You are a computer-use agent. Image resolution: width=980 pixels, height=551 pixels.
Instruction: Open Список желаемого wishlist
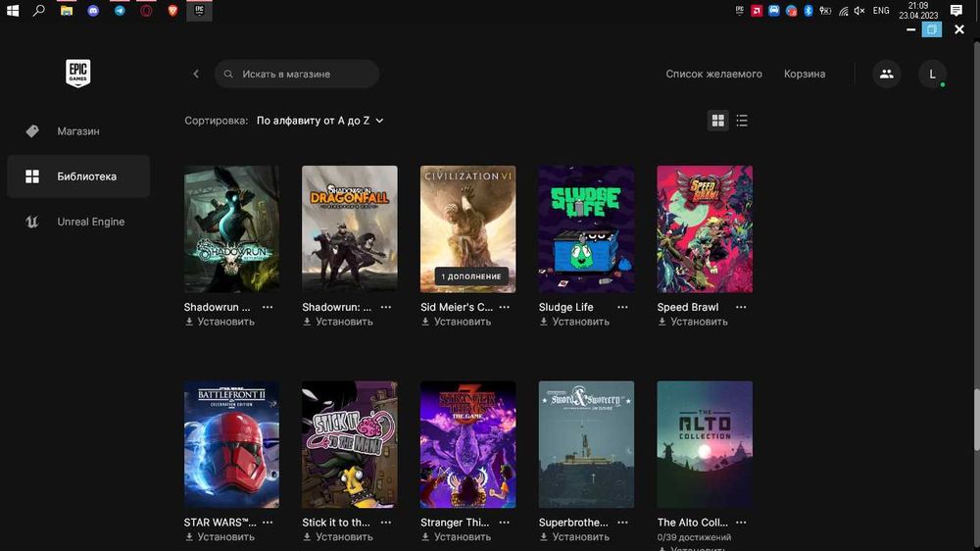pos(713,74)
